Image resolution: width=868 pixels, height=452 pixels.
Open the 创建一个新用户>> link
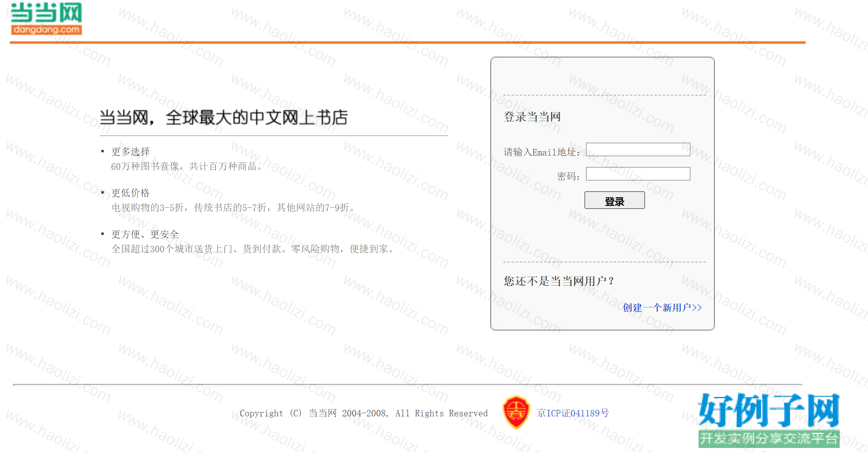tap(662, 308)
